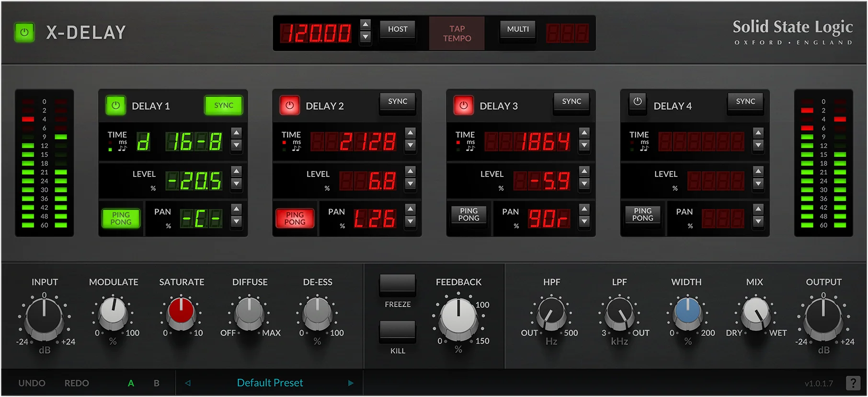
Task: Toggle Delay 2 Ping Pong
Action: 295,219
